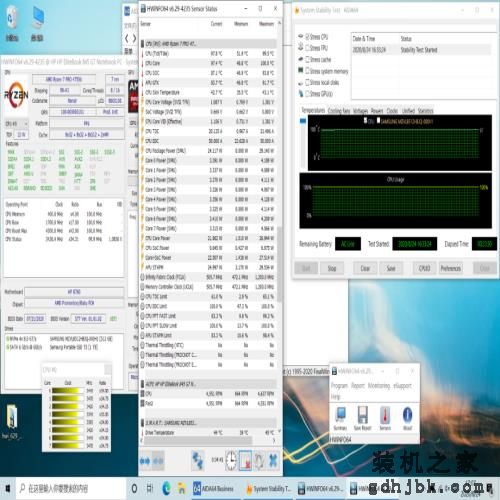Open the Report menu in HWiNFO64
Viewport: 500px width, 500px height.
tap(358, 386)
